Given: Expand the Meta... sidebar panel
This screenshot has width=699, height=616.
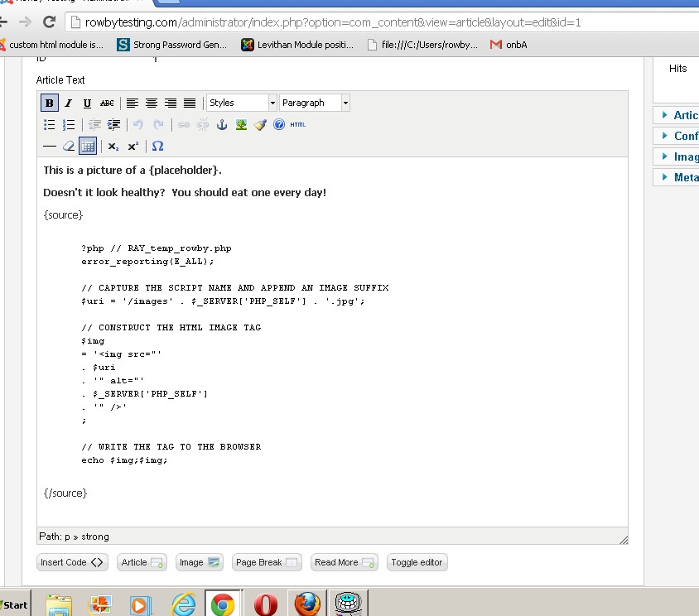Looking at the screenshot, I should (676, 177).
